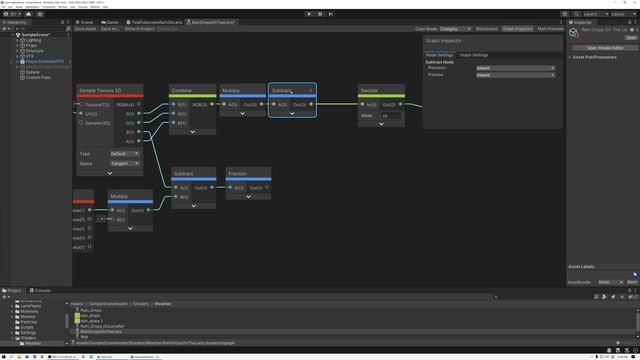Open the Sample Texture 2D Type dropdown
Image resolution: width=640 pixels, height=360 pixels.
[x=124, y=154]
